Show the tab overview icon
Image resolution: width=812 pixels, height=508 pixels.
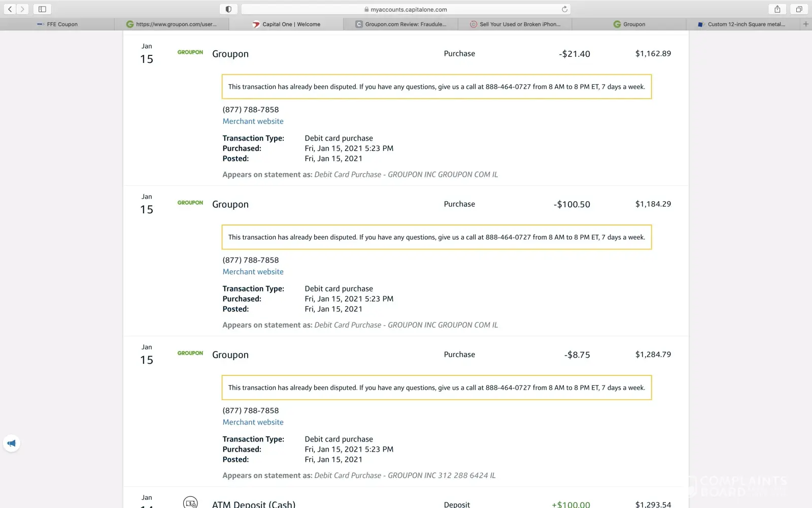[799, 9]
